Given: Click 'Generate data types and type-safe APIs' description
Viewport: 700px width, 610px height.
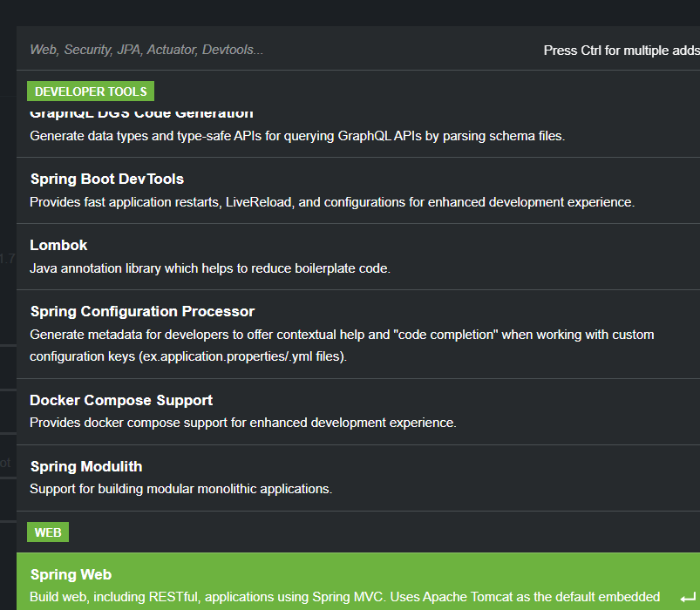Looking at the screenshot, I should pyautogui.click(x=297, y=136).
